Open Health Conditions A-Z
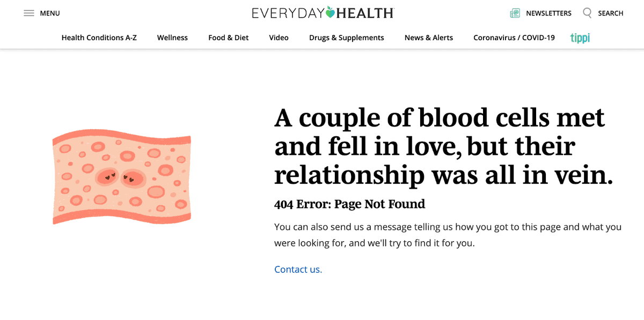This screenshot has height=320, width=644. coord(99,38)
